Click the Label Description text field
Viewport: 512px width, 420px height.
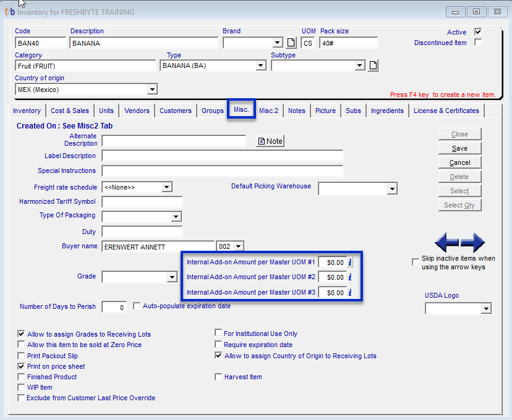(x=222, y=156)
